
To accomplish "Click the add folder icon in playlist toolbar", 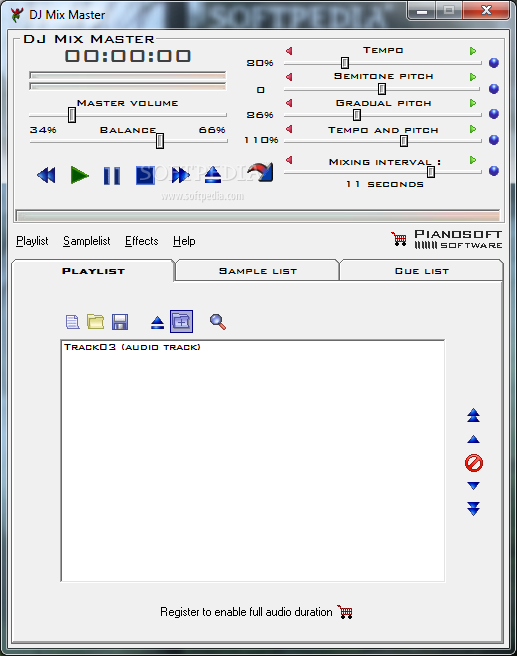I will pyautogui.click(x=182, y=321).
